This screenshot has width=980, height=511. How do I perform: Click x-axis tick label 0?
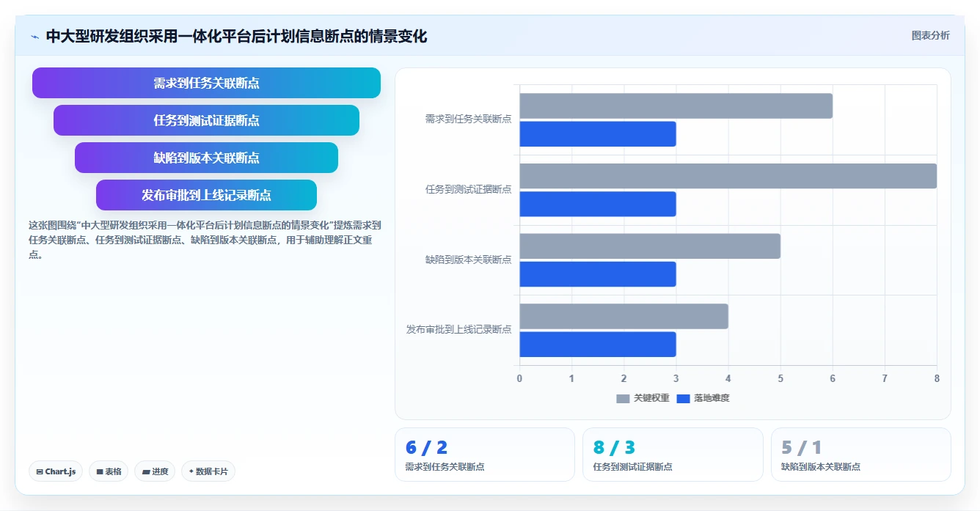click(520, 378)
